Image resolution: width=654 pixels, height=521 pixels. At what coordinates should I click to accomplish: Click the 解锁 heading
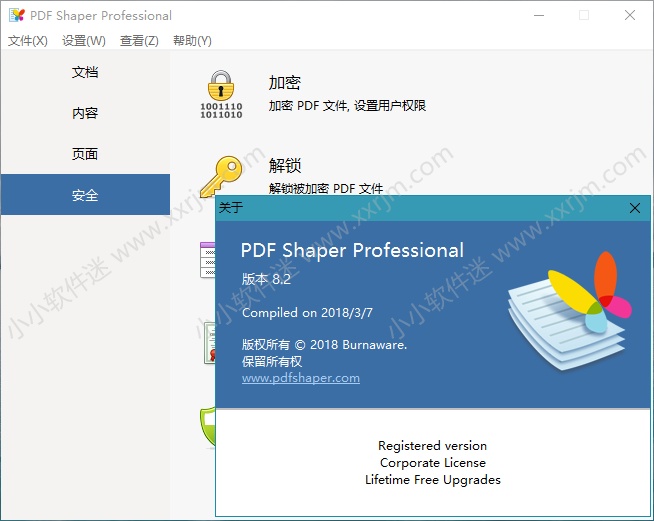pyautogui.click(x=285, y=166)
